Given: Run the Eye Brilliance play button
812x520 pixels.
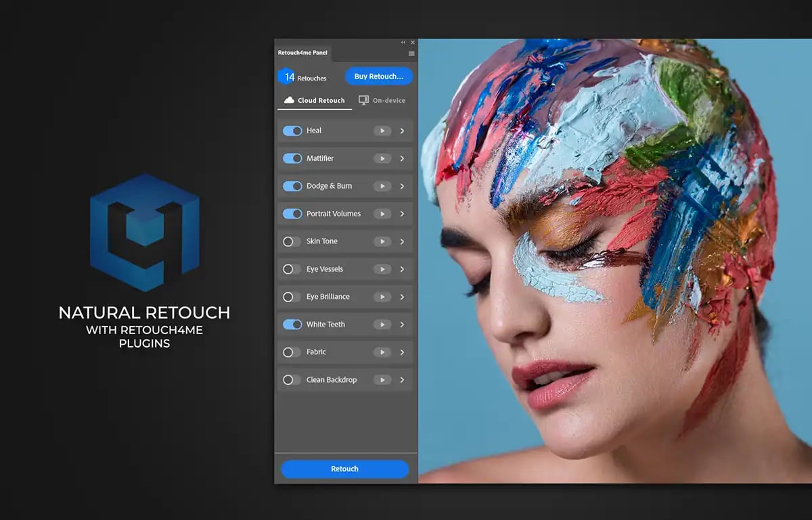Looking at the screenshot, I should pyautogui.click(x=382, y=297).
